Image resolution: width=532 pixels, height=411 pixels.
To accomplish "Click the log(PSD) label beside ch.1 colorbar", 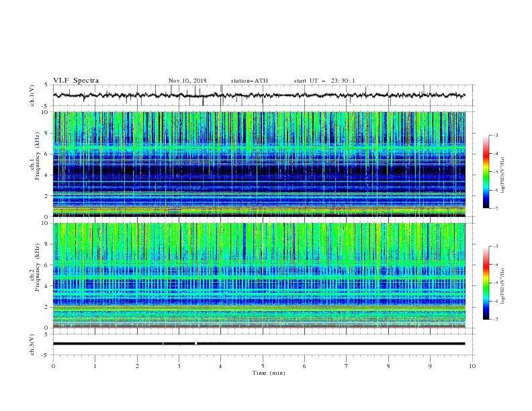I will pos(503,175).
